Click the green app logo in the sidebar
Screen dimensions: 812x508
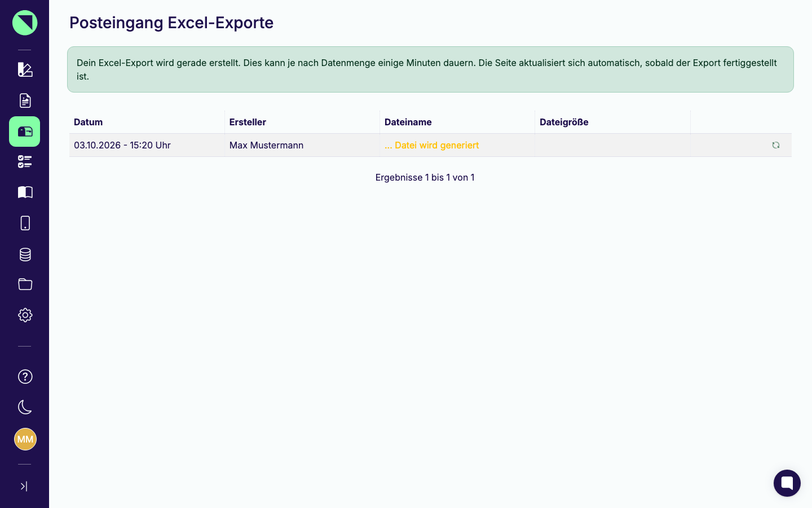25,23
